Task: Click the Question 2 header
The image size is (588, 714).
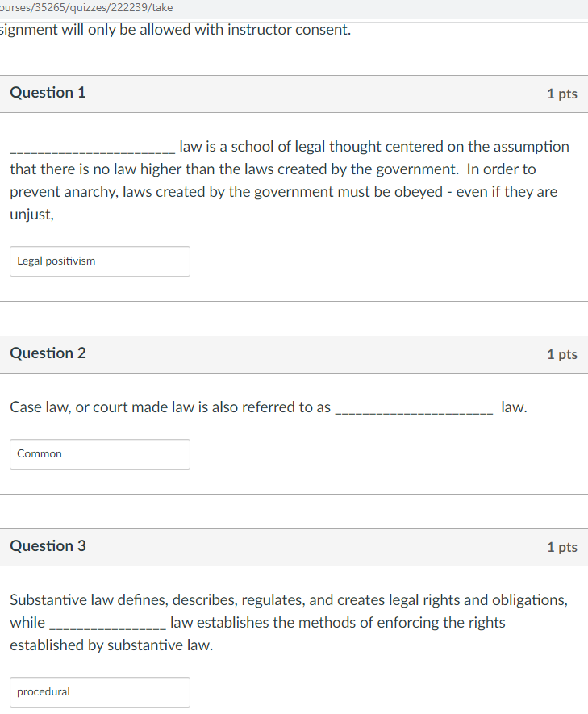Action: (x=48, y=353)
